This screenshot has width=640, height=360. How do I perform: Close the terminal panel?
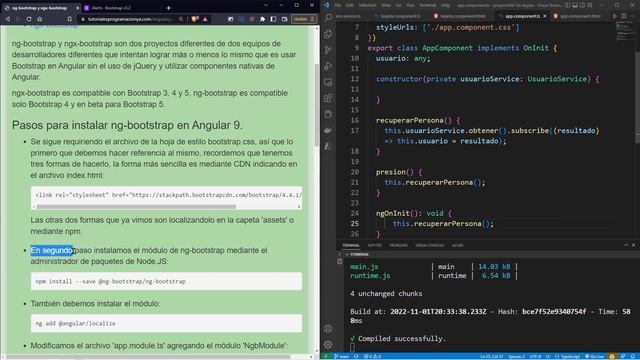pyautogui.click(x=633, y=245)
